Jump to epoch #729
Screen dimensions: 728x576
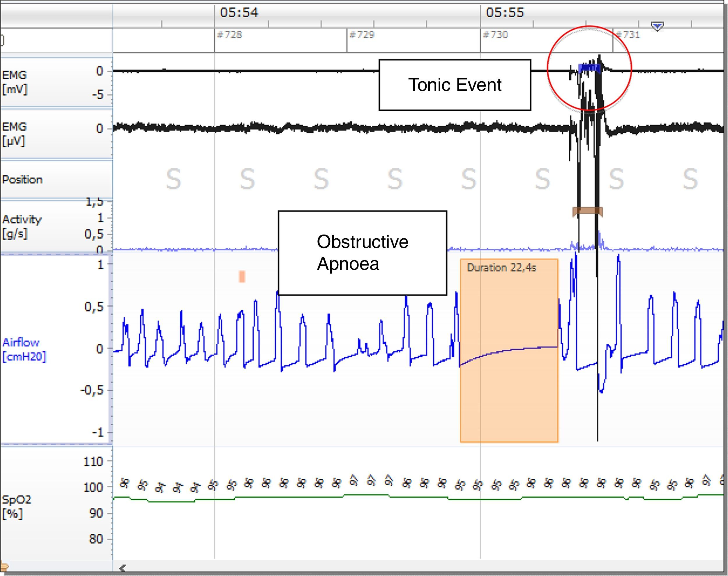pos(362,35)
